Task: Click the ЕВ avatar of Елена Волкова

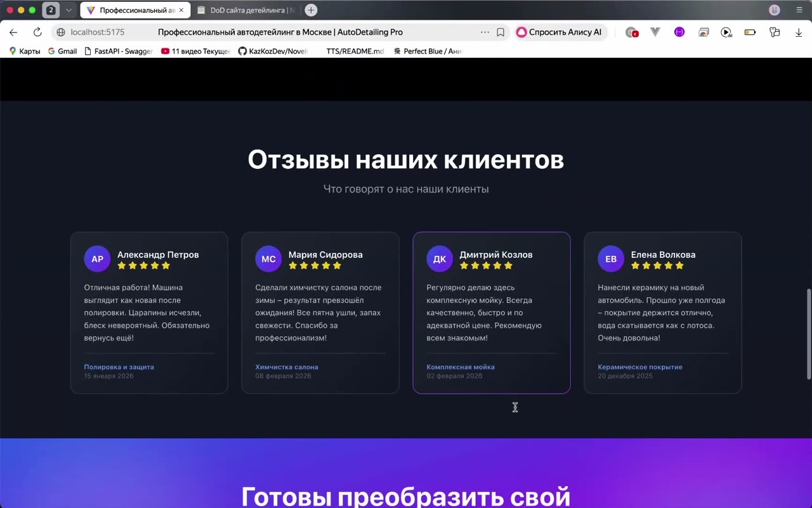Action: coord(611,259)
